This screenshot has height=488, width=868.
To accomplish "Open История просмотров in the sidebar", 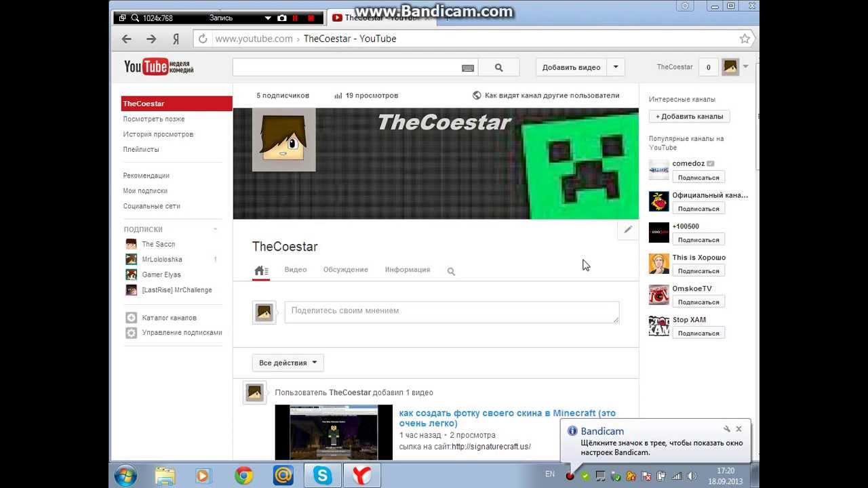I will tap(158, 134).
